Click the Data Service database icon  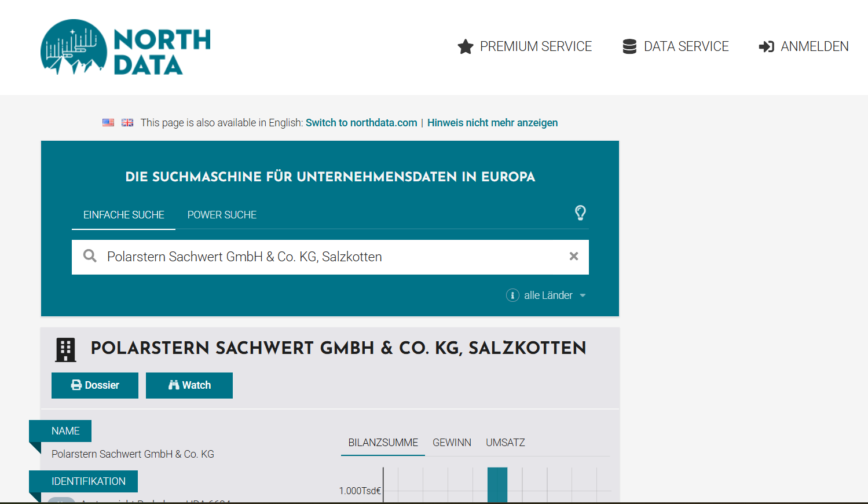coord(629,46)
